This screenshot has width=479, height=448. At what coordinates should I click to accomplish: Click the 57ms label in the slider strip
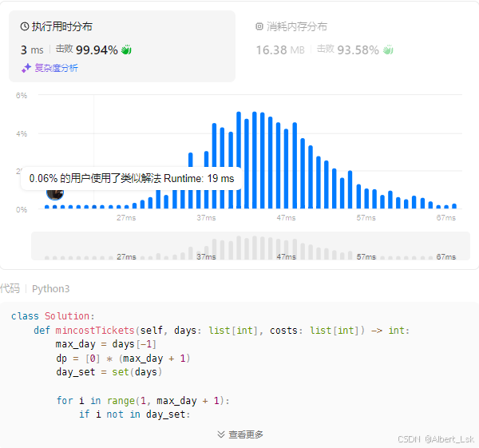[x=366, y=256]
